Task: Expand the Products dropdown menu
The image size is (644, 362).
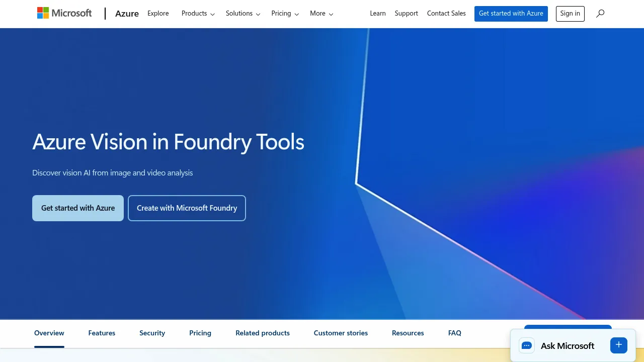Action: (x=198, y=14)
